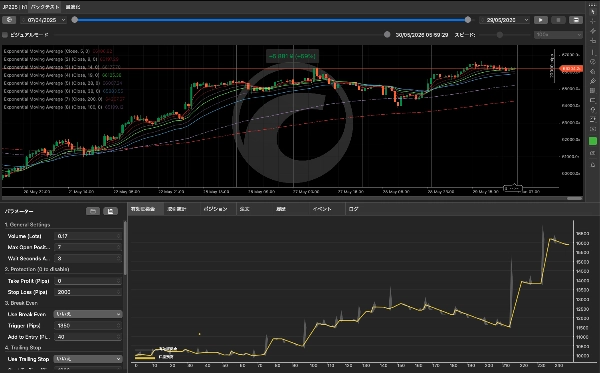Screen dimensions: 600x373
Task: Load parameters using the folder icon
Action: 93,211
